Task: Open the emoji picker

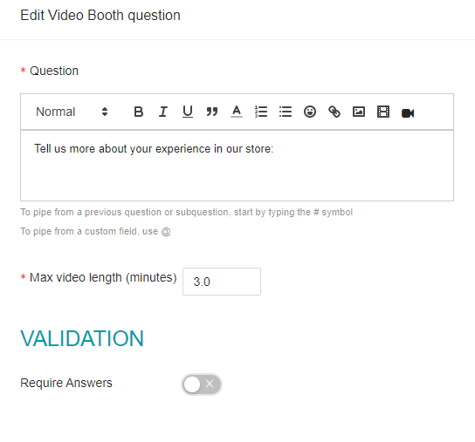Action: (x=310, y=112)
